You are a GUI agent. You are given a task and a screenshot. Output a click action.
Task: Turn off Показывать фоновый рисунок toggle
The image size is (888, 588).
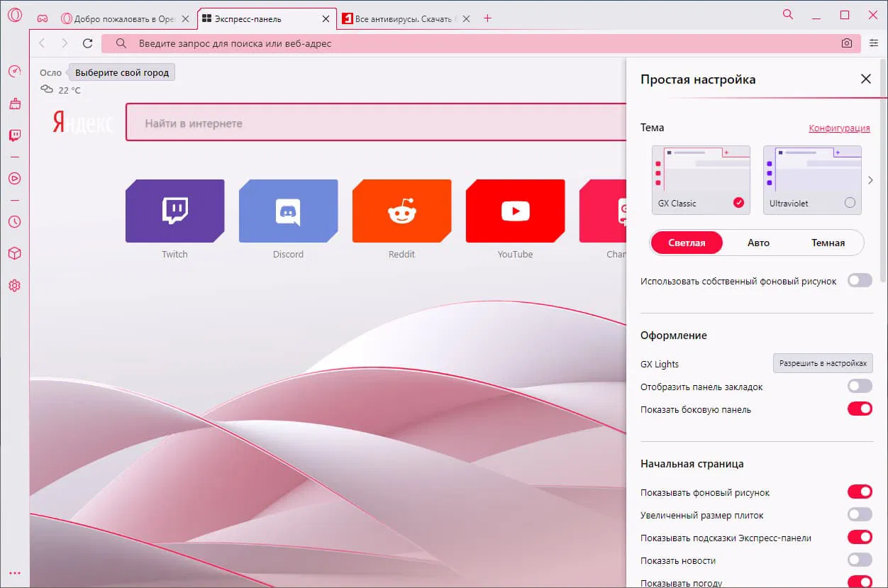coord(860,492)
